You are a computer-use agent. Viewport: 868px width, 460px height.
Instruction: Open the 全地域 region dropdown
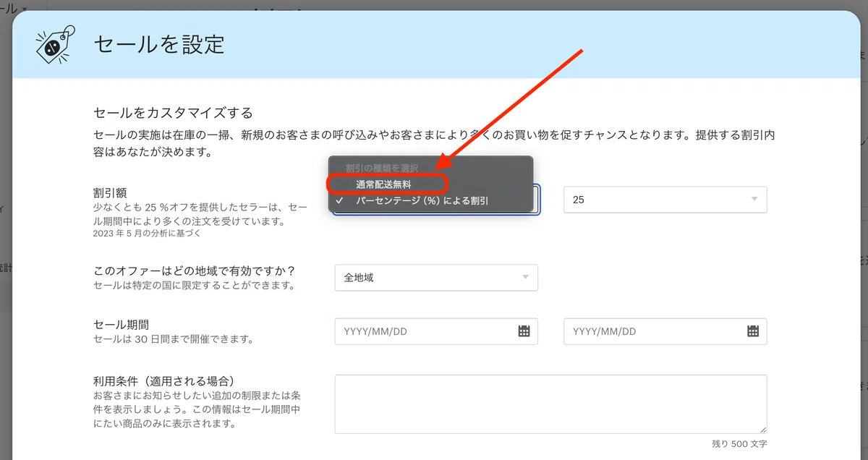(436, 278)
